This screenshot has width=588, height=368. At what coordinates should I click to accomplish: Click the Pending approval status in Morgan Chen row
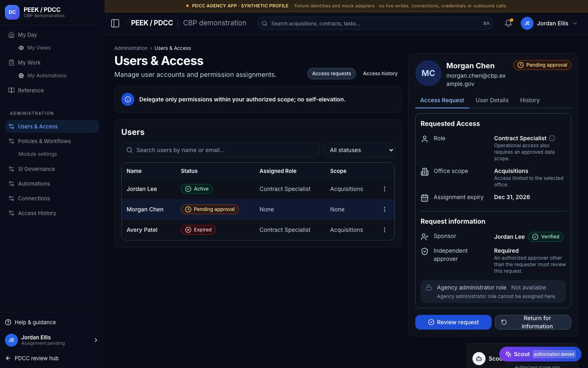pyautogui.click(x=210, y=209)
